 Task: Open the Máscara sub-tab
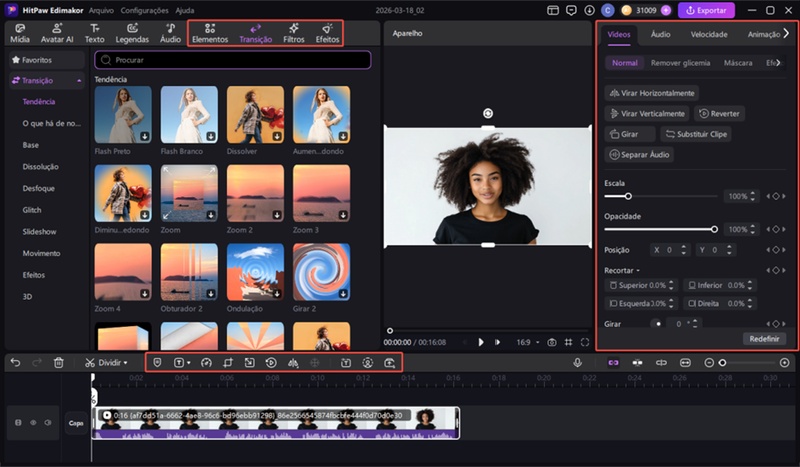coord(738,63)
